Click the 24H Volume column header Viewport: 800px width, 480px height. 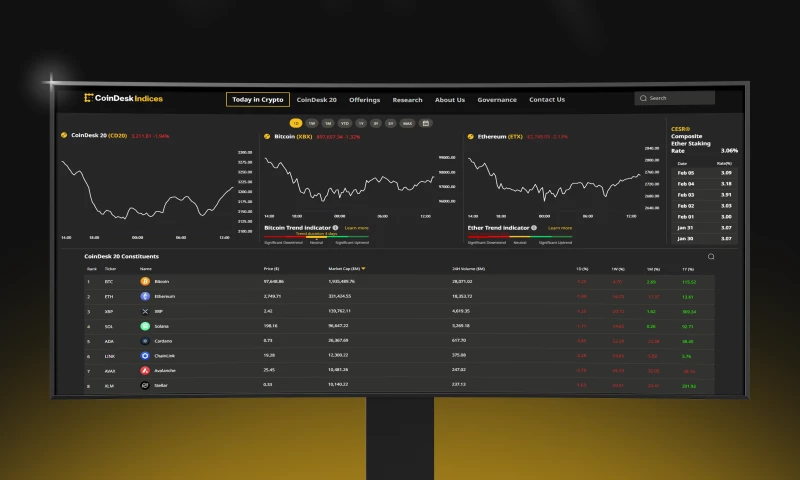[x=468, y=268]
